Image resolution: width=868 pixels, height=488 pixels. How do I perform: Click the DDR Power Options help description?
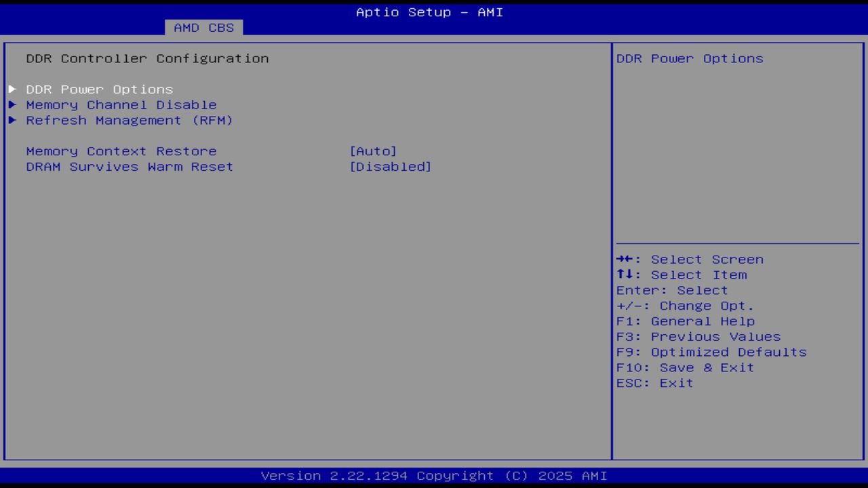pyautogui.click(x=689, y=58)
